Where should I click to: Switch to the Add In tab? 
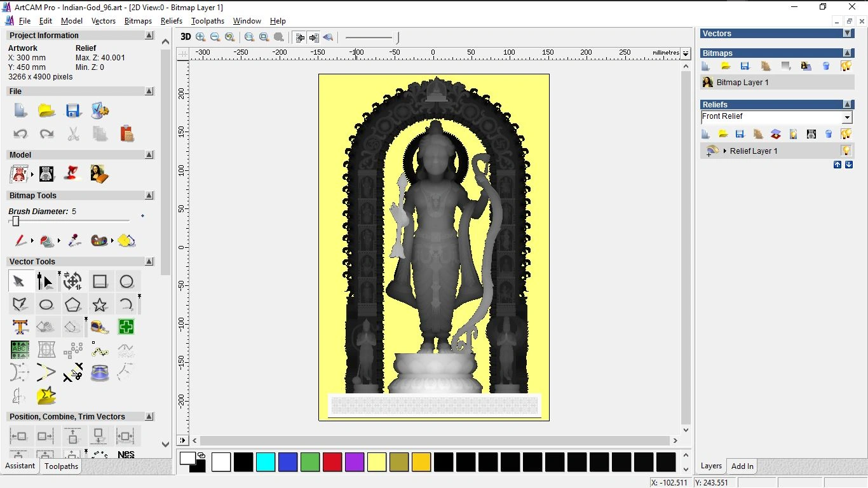point(742,466)
